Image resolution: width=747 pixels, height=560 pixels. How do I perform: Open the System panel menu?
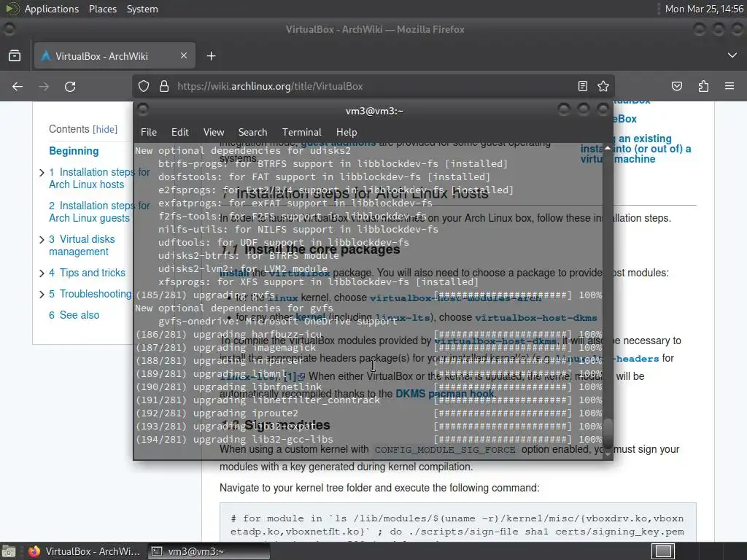click(x=142, y=9)
